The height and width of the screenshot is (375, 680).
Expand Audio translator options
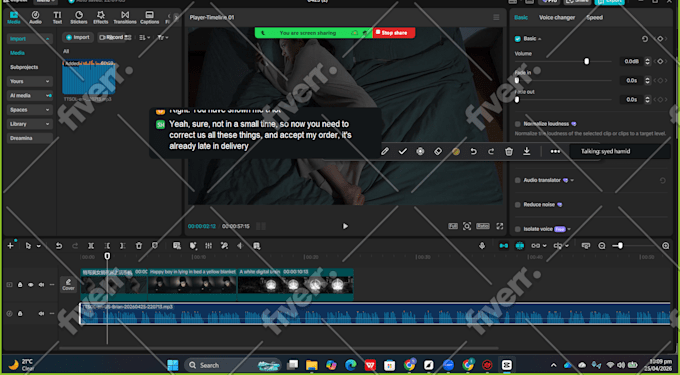pos(572,180)
